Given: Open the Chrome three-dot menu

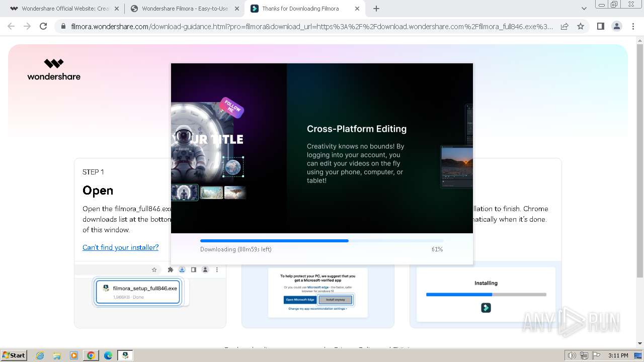Looking at the screenshot, I should (633, 26).
